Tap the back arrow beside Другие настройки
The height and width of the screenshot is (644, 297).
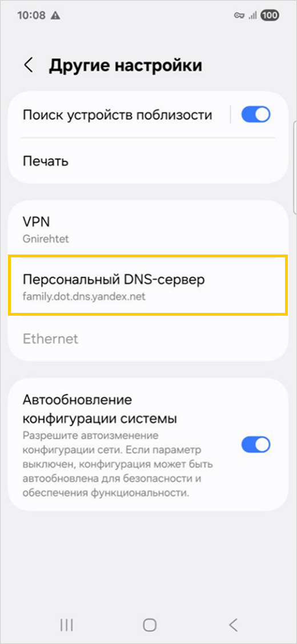click(29, 65)
